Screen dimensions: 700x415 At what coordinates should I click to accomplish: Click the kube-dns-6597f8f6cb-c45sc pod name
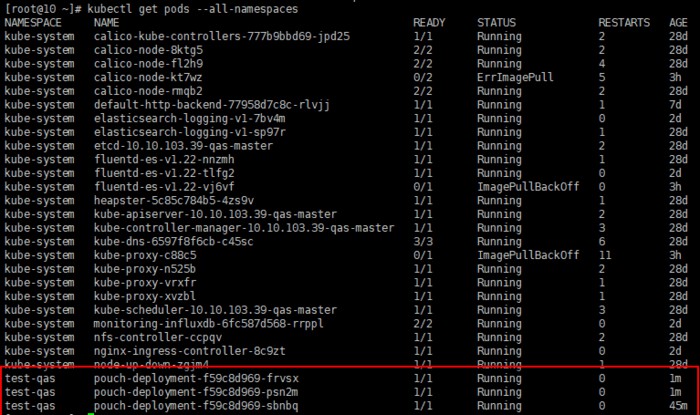click(173, 242)
